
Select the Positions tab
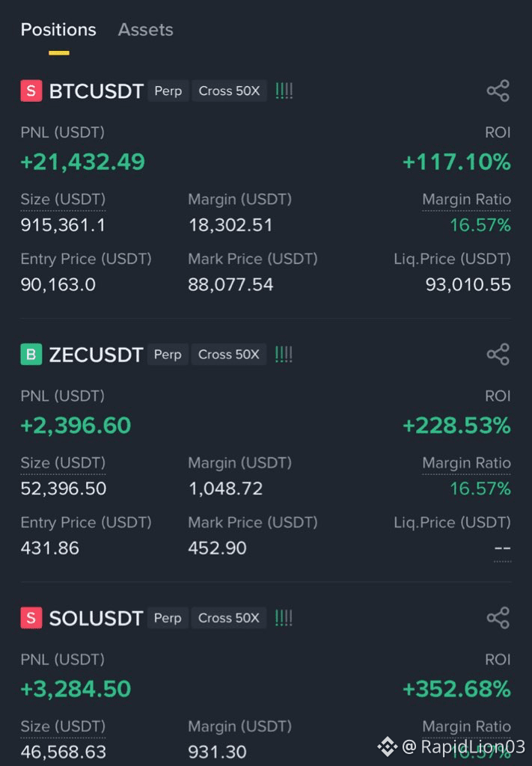point(58,30)
